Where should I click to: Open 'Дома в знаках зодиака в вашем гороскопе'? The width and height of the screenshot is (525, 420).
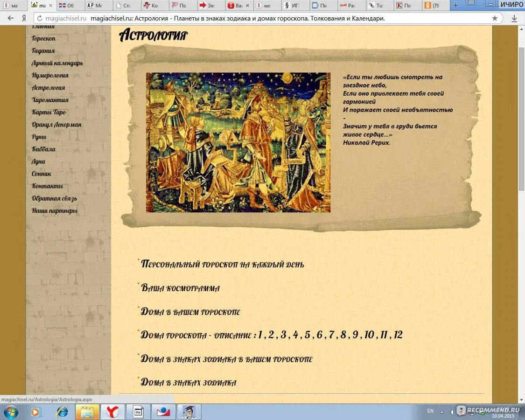tap(226, 359)
